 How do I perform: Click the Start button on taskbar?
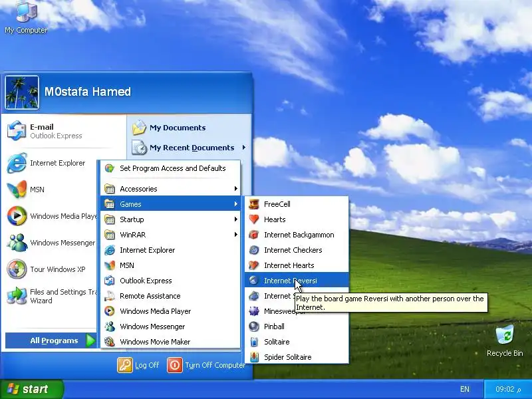click(x=31, y=389)
